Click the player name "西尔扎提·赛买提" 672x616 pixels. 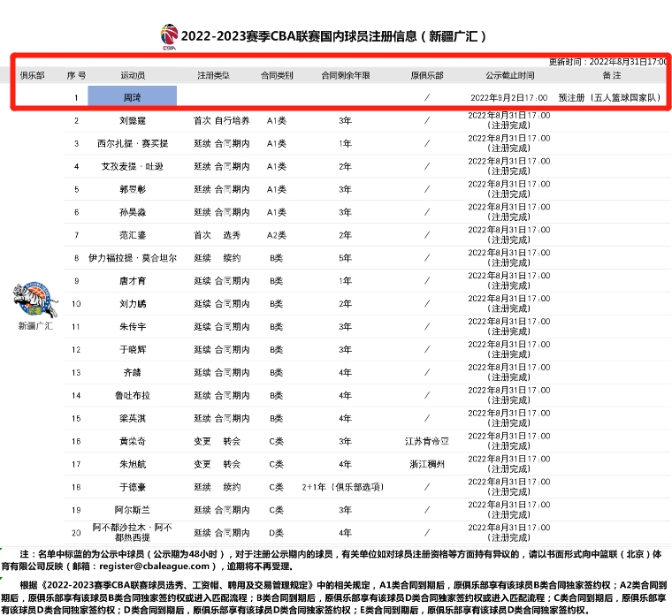[133, 143]
